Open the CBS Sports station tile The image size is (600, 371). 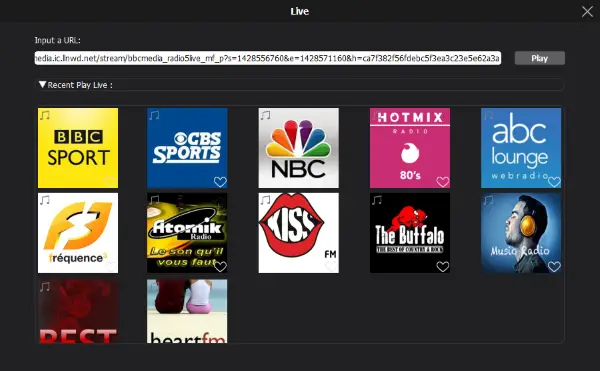[x=187, y=148]
